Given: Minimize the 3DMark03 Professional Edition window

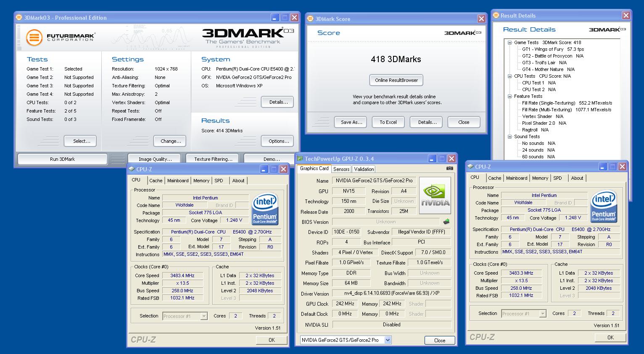Looking at the screenshot, I should (x=275, y=18).
